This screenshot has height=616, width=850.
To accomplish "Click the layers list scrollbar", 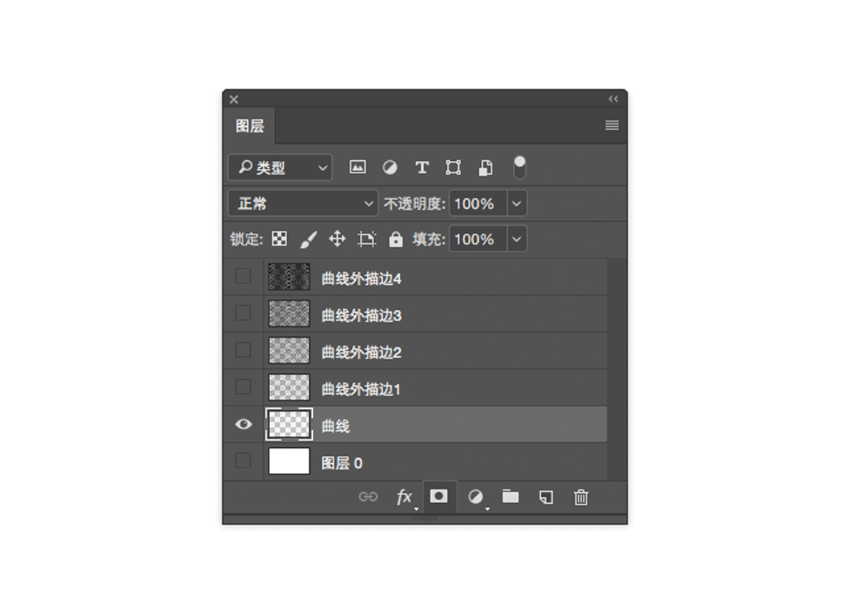I will (617, 368).
